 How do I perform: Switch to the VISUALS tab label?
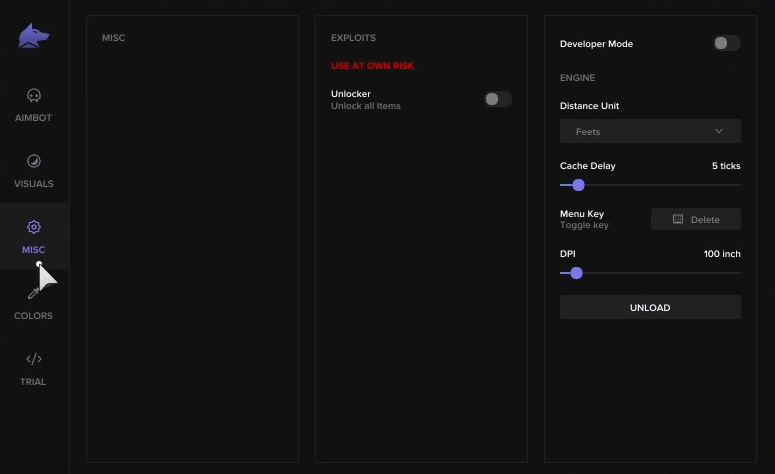[x=33, y=184]
